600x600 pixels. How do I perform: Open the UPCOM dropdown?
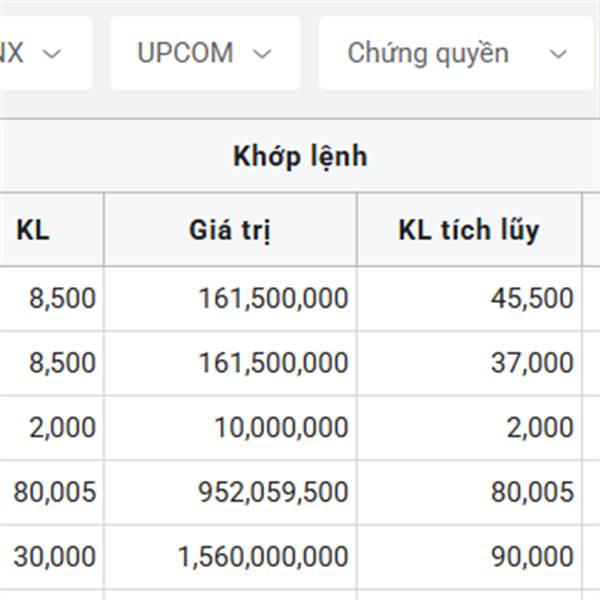pyautogui.click(x=204, y=53)
